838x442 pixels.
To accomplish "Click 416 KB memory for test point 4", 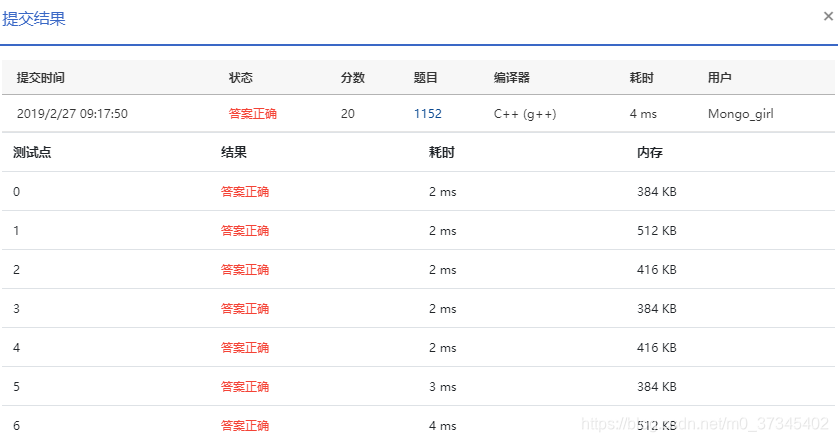I will click(x=657, y=348).
